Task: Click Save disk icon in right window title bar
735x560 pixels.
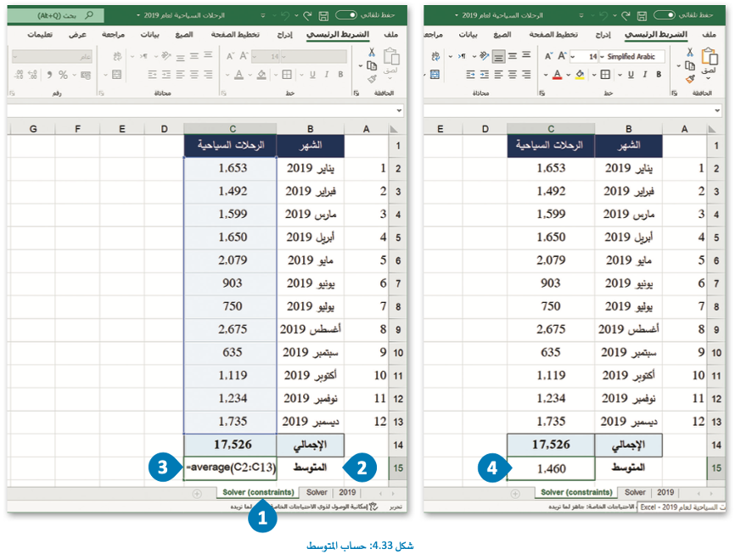Action: (642, 15)
